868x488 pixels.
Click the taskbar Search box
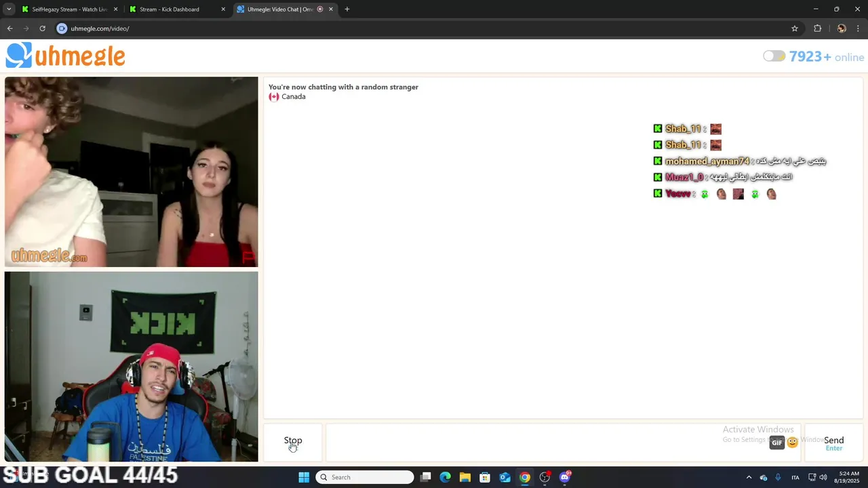365,477
